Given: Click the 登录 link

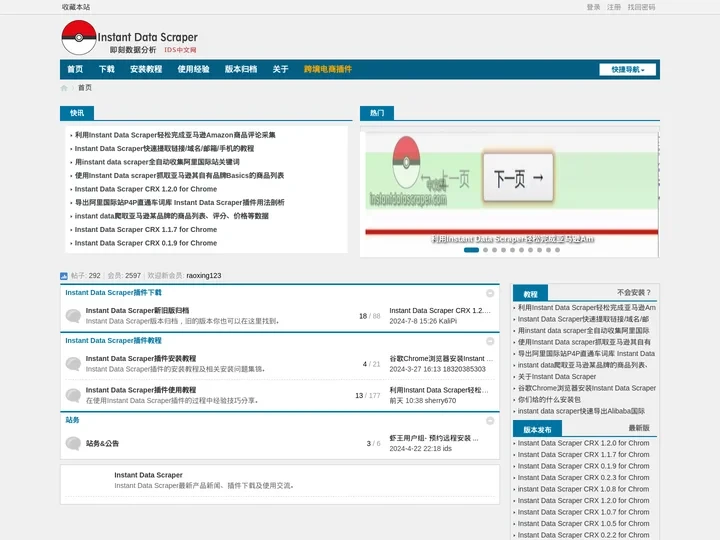Looking at the screenshot, I should (x=593, y=7).
